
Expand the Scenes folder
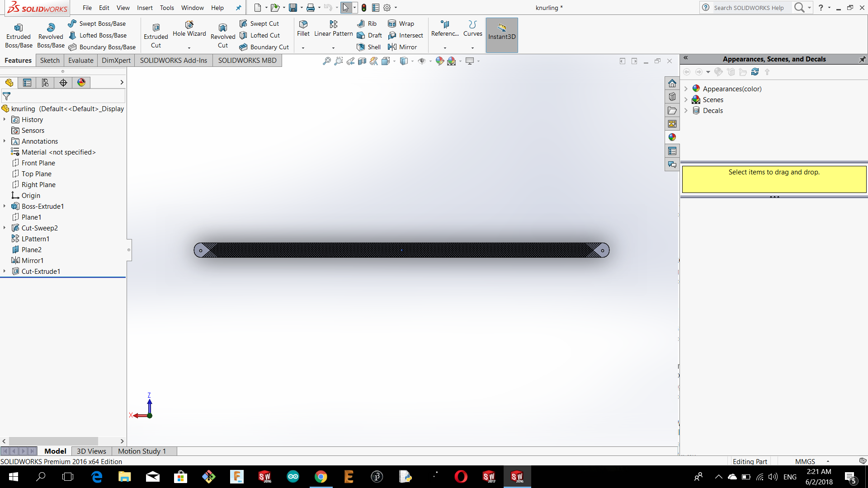pyautogui.click(x=686, y=99)
